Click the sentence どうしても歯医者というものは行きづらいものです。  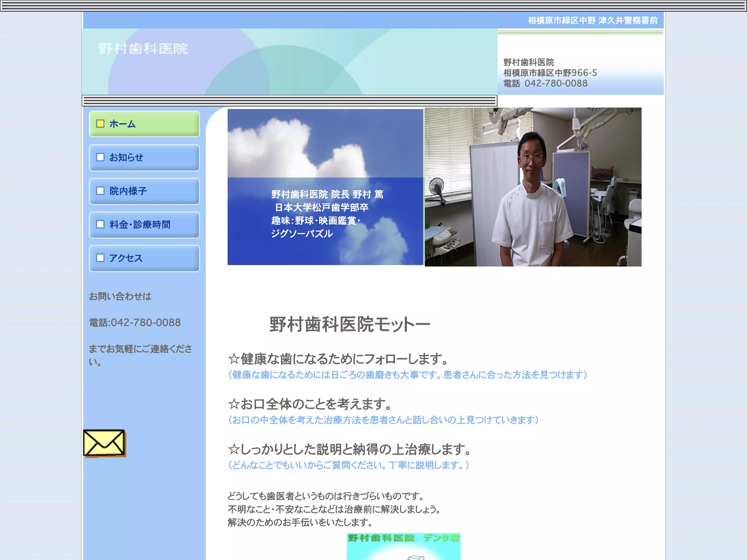(326, 496)
